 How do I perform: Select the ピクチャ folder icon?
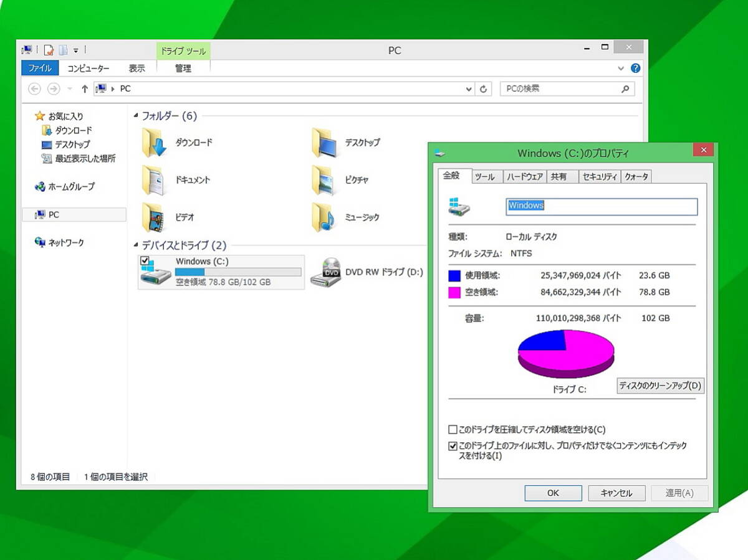[324, 180]
